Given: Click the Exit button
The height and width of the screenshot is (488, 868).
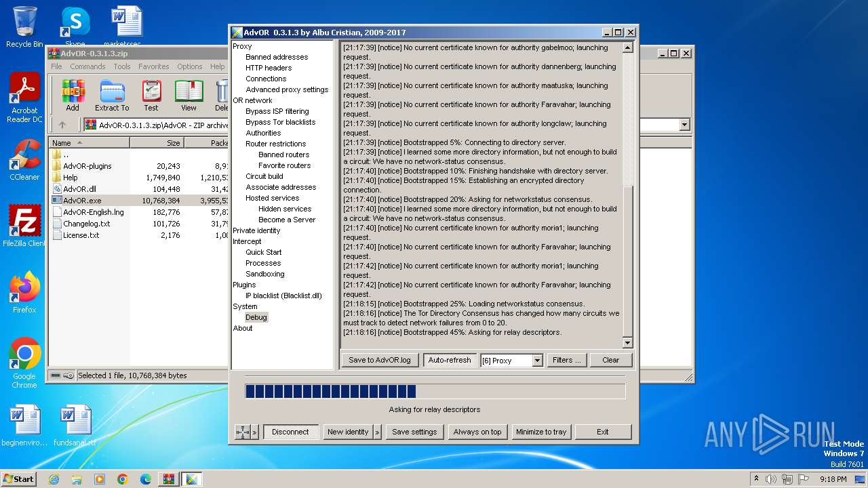Looking at the screenshot, I should (x=603, y=432).
